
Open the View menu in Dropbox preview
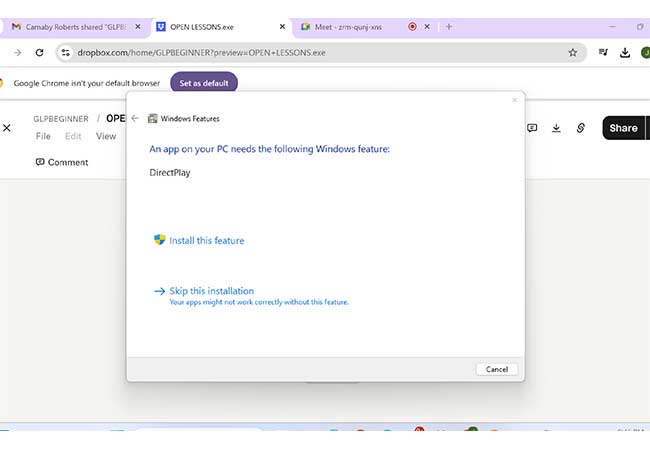(106, 136)
